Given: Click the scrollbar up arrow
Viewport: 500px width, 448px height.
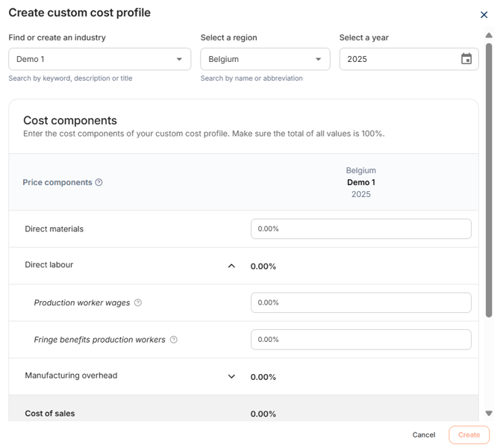Looking at the screenshot, I should point(489,35).
